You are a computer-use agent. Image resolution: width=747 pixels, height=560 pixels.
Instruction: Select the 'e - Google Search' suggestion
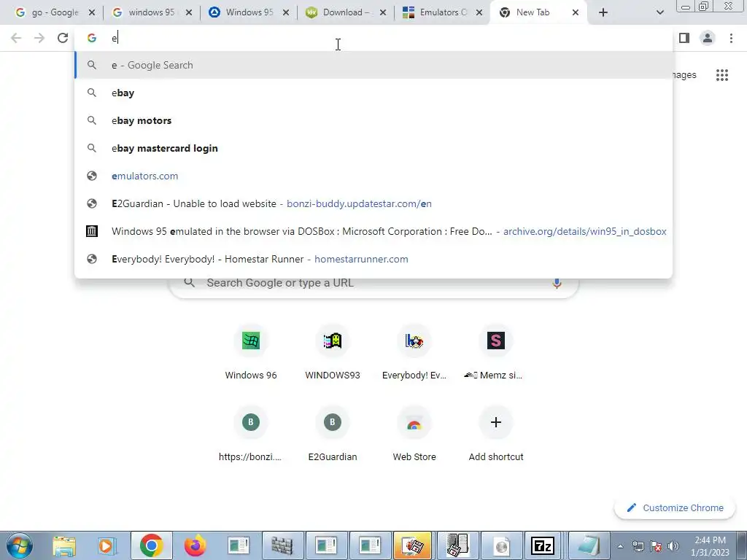[x=373, y=65]
